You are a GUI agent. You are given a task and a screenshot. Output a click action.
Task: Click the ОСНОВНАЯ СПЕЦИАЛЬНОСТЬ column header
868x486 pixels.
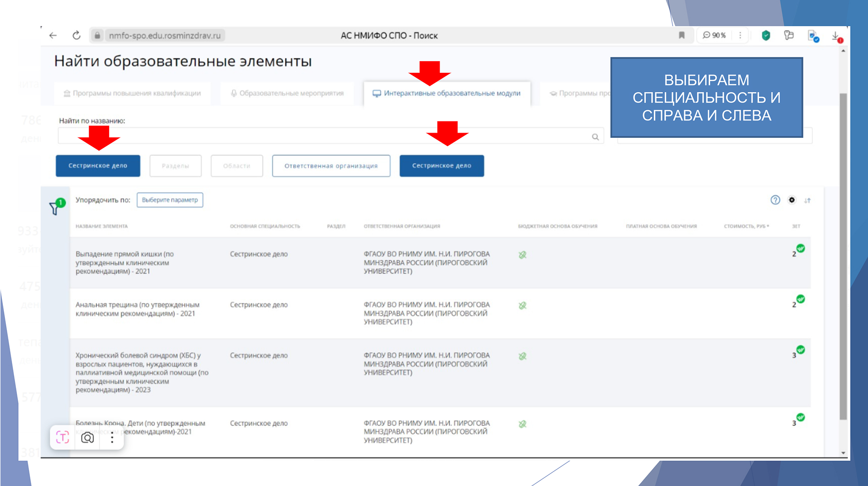pos(265,226)
